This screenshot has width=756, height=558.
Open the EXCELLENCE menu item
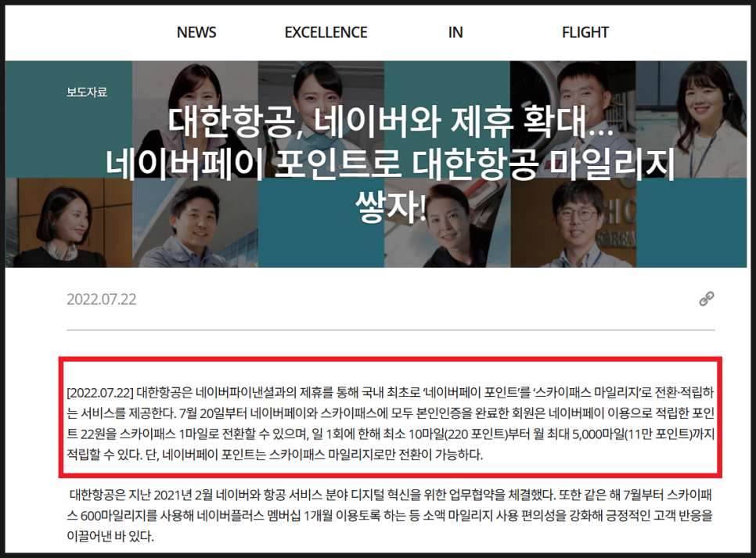click(326, 32)
